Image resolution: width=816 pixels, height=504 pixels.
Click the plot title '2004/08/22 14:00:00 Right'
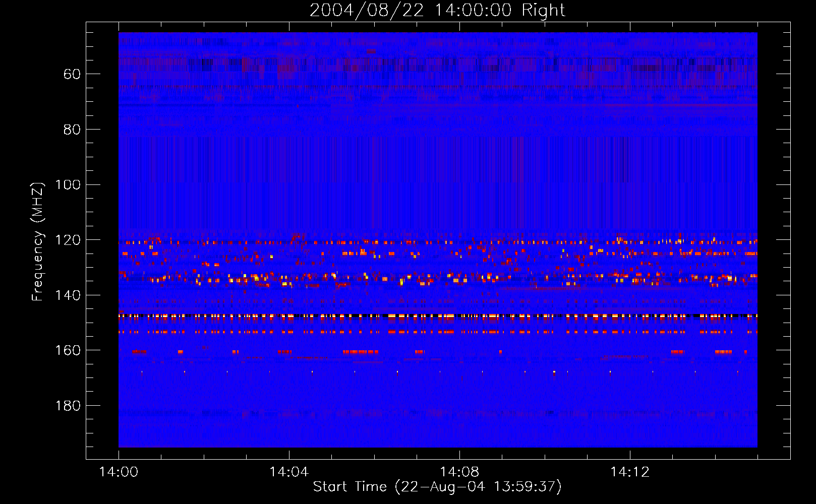[437, 11]
